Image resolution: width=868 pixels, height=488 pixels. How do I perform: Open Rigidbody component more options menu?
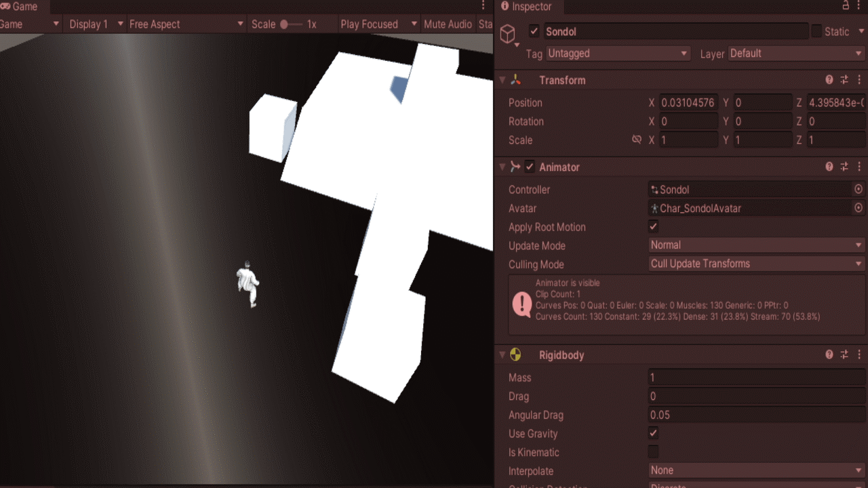coord(859,354)
